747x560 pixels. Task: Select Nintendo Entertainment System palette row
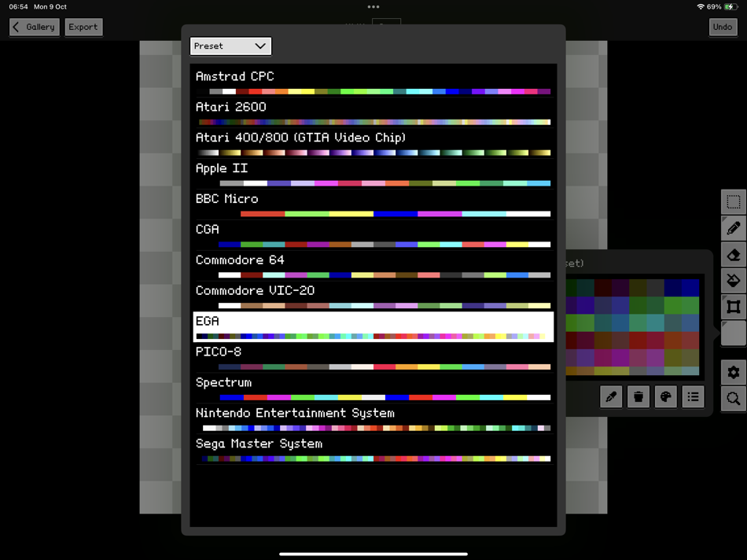pyautogui.click(x=373, y=418)
